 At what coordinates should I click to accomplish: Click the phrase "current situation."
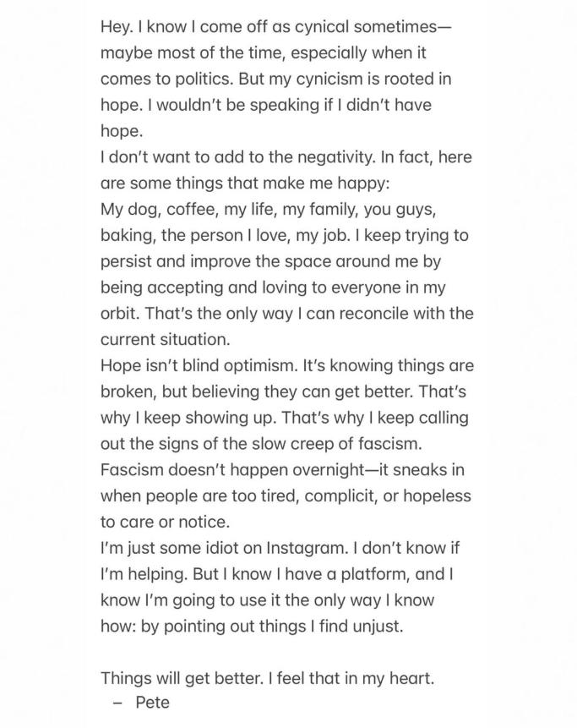point(165,340)
